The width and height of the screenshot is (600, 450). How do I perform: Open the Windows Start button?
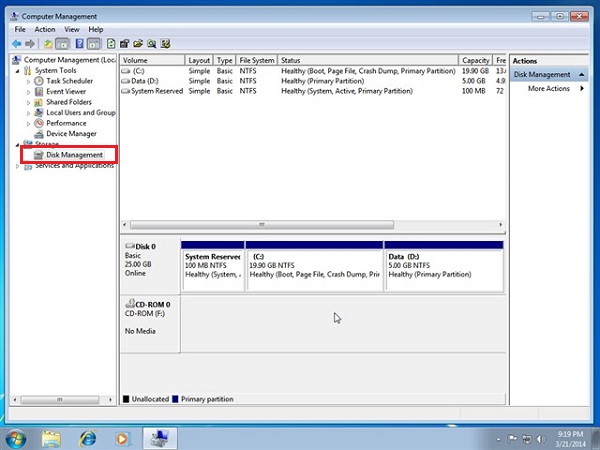pyautogui.click(x=16, y=439)
